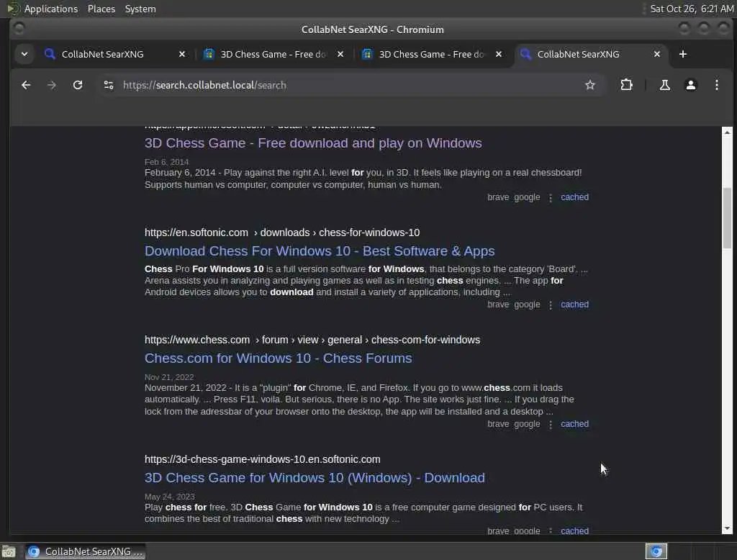
Task: Click the 3d-chess-game-windows-10.en.softonic.com URL
Action: [x=262, y=459]
